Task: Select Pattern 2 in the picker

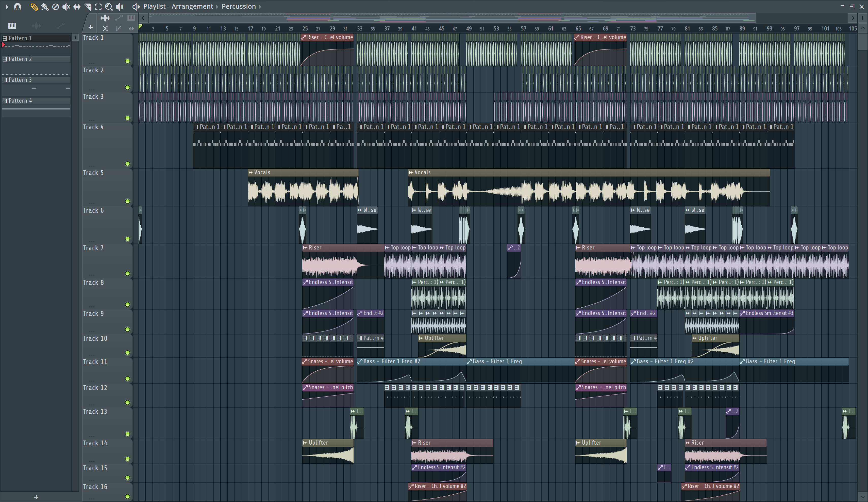Action: coord(36,59)
